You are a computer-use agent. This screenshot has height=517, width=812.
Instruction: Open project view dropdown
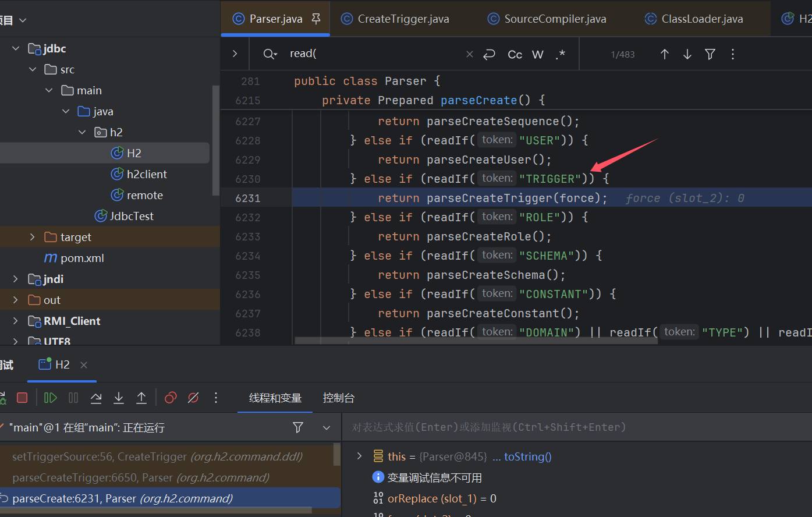(x=23, y=20)
